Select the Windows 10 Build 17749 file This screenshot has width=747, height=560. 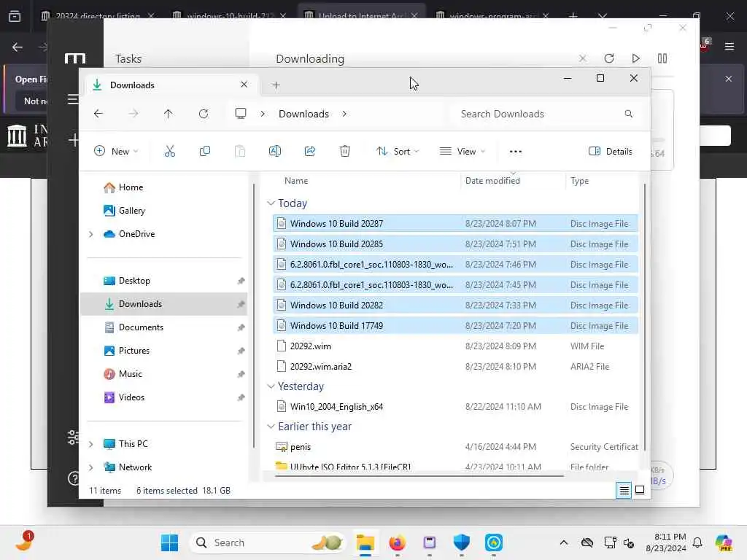click(455, 326)
